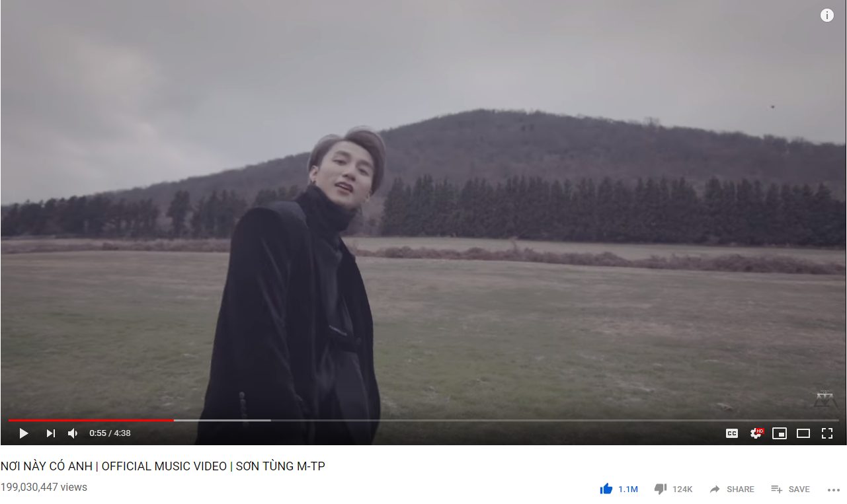This screenshot has height=504, width=847.
Task: Open the HD settings gear menu
Action: point(756,433)
